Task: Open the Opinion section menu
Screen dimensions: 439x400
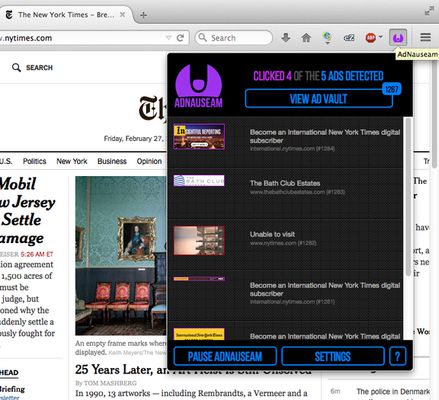Action: 149,161
